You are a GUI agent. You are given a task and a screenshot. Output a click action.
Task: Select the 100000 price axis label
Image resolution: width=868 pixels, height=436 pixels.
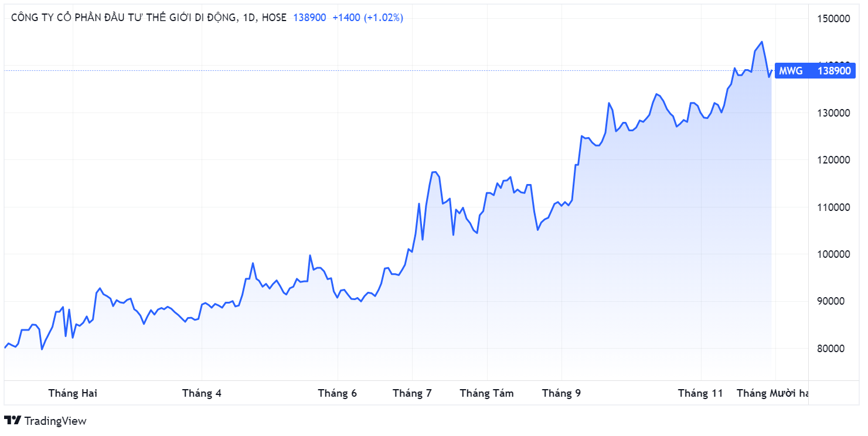(833, 254)
